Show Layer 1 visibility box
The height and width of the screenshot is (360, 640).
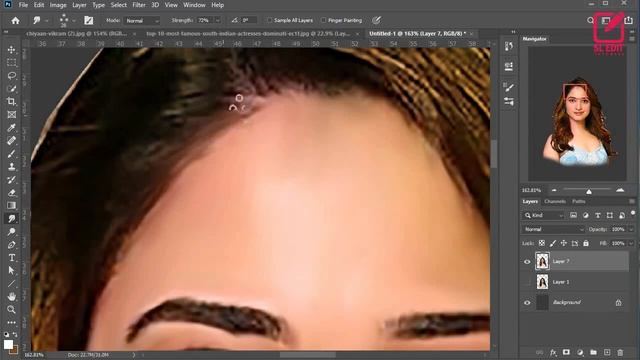click(x=527, y=282)
